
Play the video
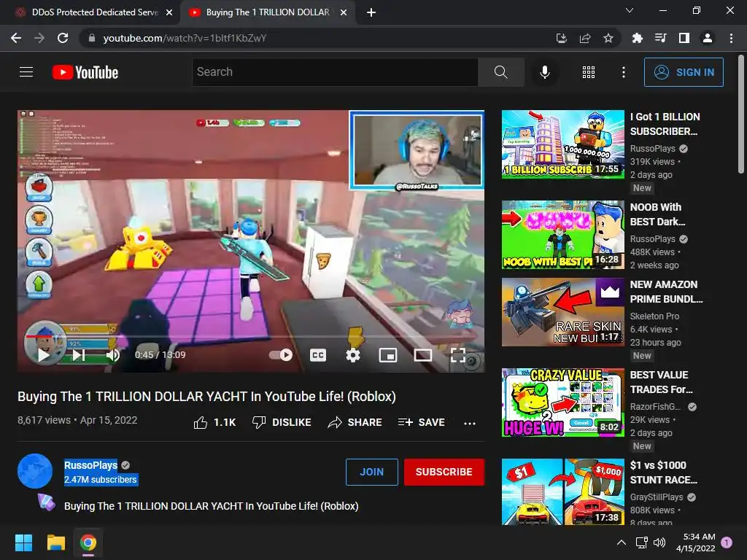click(44, 355)
